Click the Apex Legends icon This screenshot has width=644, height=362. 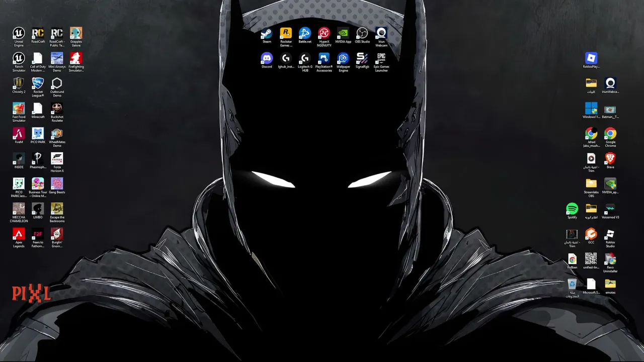tap(19, 238)
